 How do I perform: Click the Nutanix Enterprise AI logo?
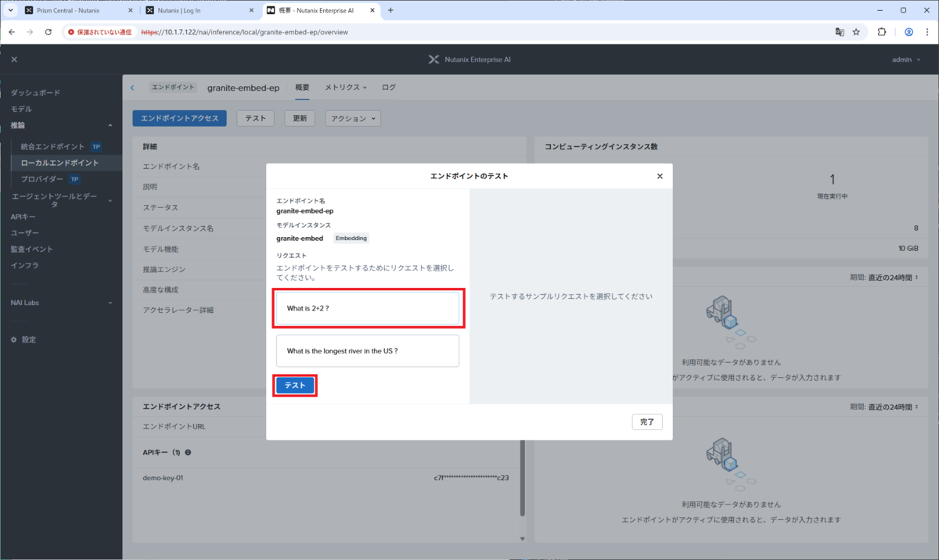click(x=469, y=59)
